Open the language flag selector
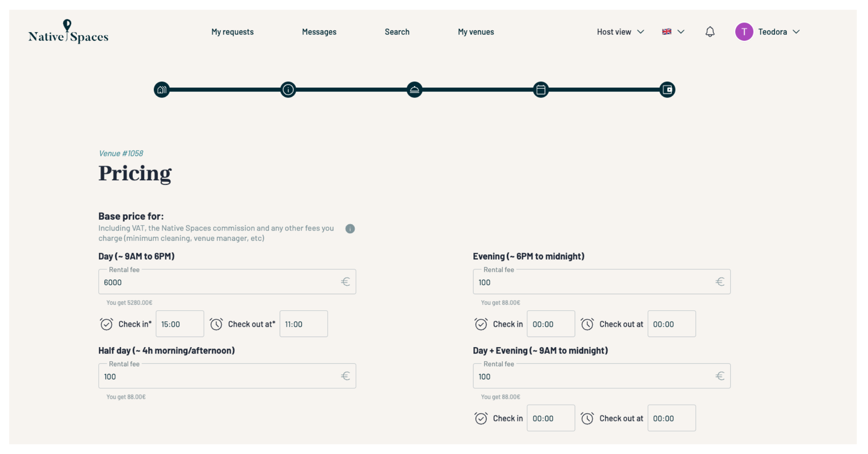This screenshot has width=868, height=454. click(x=673, y=32)
